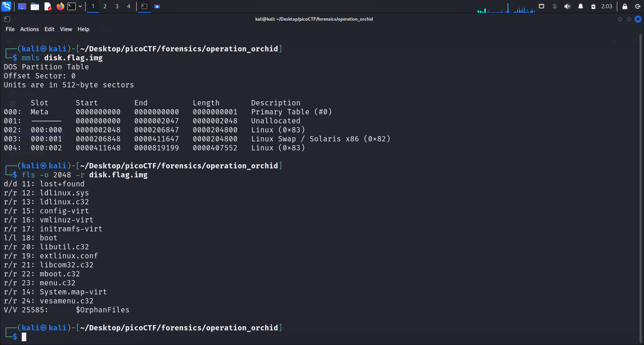Open the Kali applications menu
The width and height of the screenshot is (644, 345).
[x=6, y=6]
